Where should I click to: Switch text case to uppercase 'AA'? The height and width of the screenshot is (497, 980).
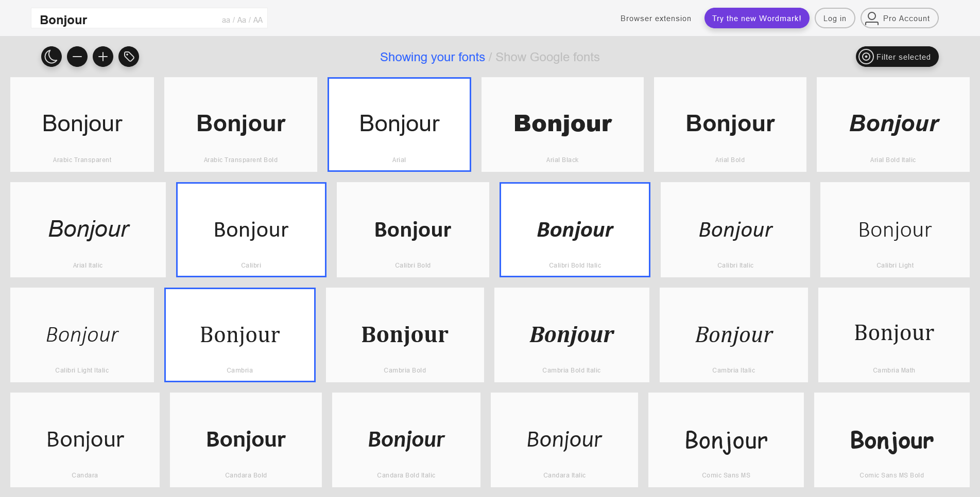tap(258, 20)
